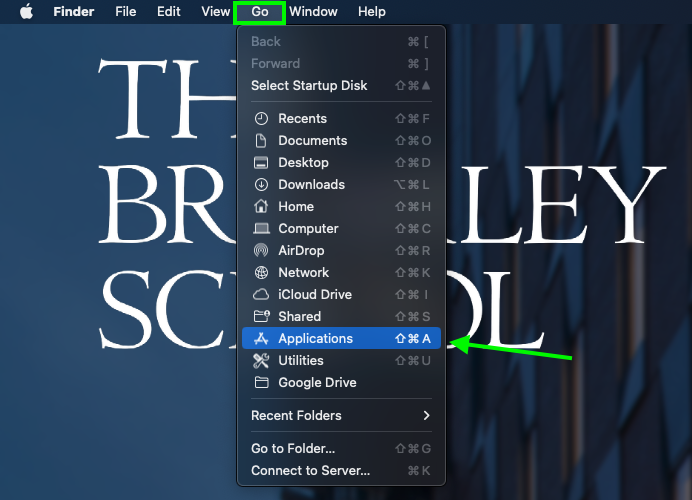Select Shared menu entry
The image size is (692, 500).
(x=341, y=316)
